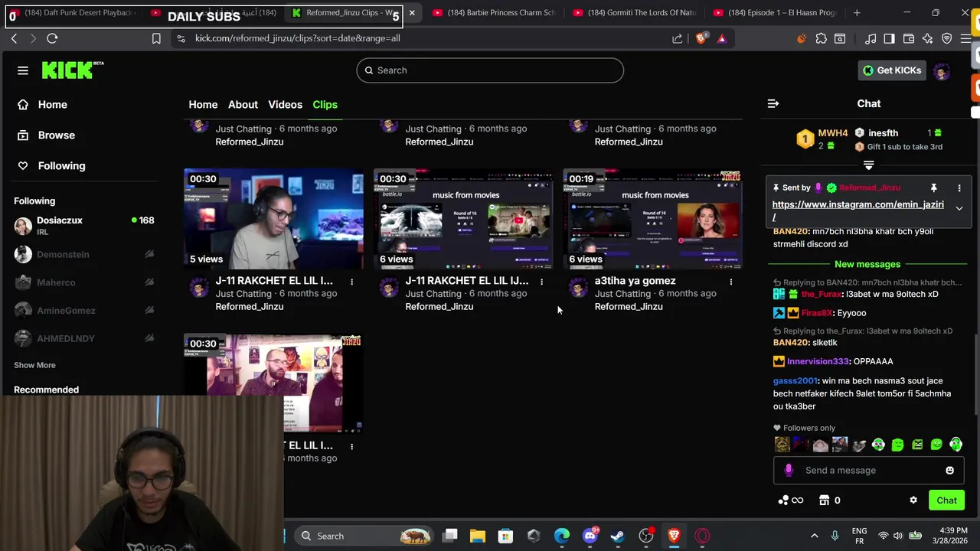Open the chat shop icon
Screen dimensions: 980x551
point(824,500)
